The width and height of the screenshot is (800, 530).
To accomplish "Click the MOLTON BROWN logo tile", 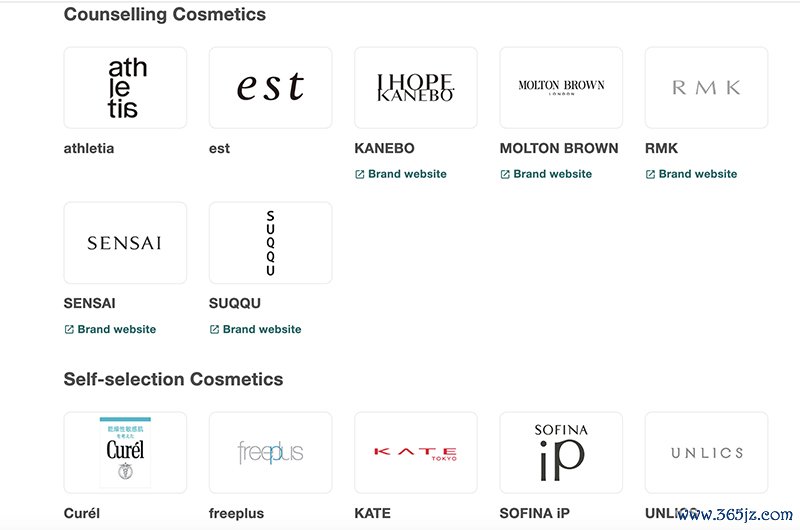I will [561, 88].
